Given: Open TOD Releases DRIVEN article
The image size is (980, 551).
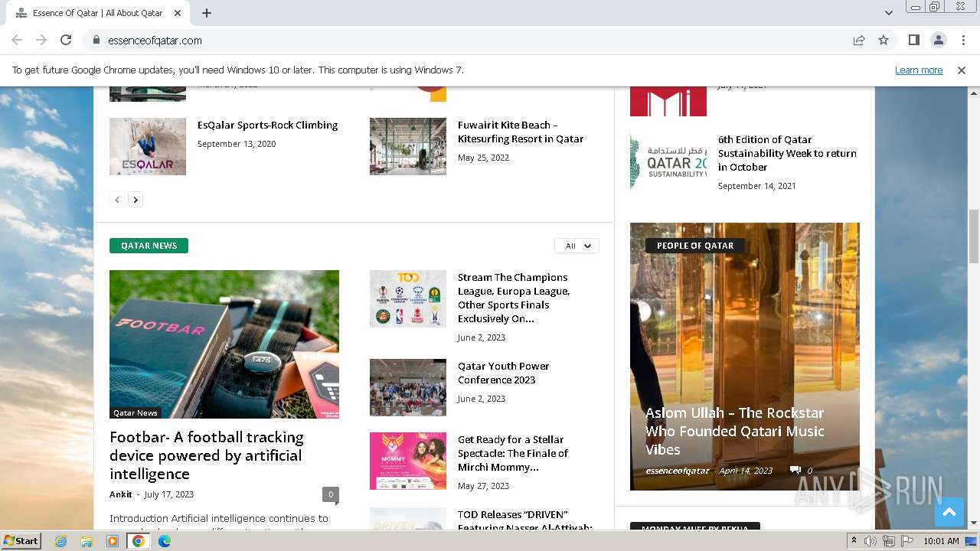Looking at the screenshot, I should pos(525,521).
